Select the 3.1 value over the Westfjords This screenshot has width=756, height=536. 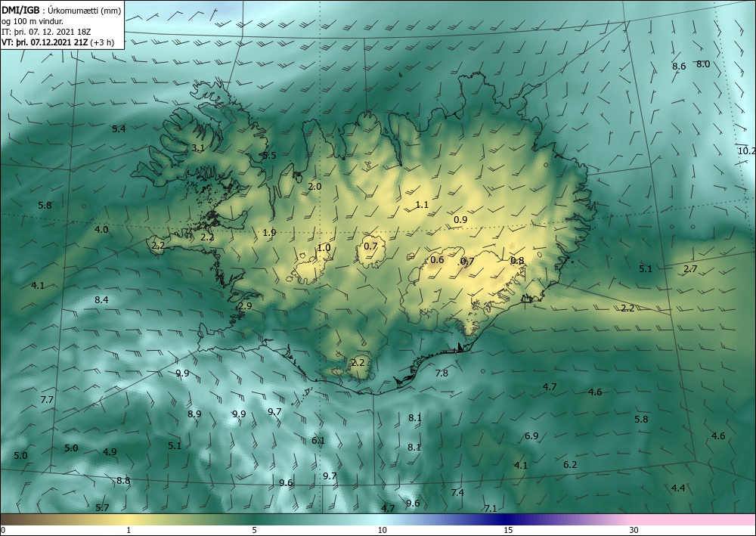(x=197, y=148)
